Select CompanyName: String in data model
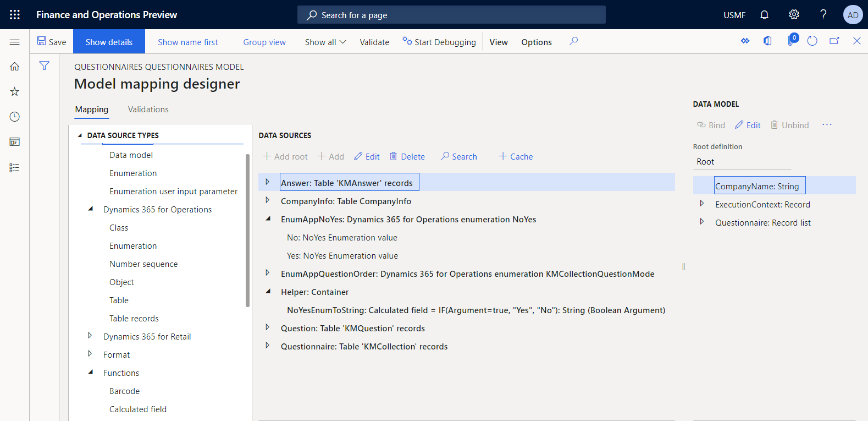This screenshot has height=421, width=868. click(760, 185)
